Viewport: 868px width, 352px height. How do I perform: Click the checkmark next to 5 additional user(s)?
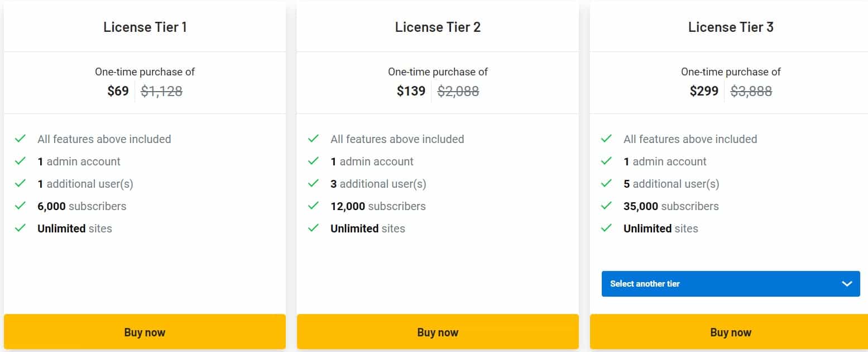pos(607,184)
